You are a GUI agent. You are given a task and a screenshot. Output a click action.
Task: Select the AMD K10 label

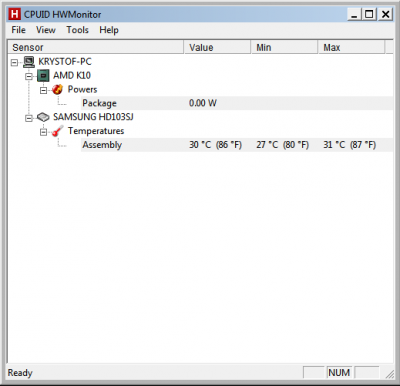pos(72,76)
